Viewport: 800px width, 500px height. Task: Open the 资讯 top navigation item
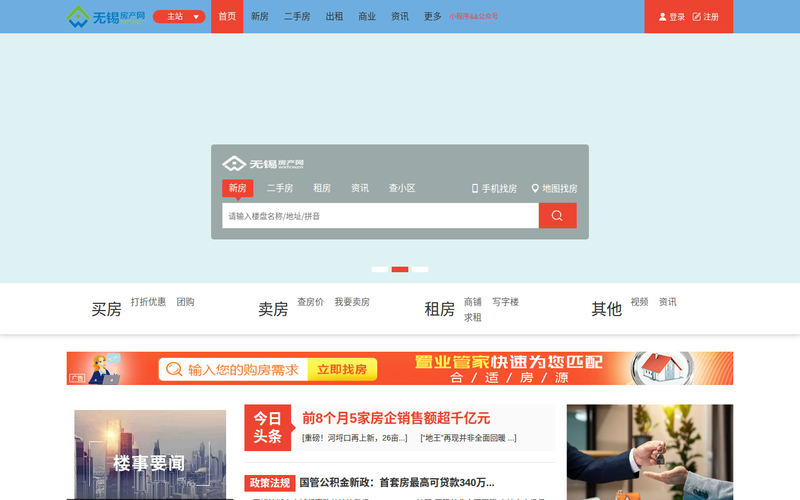tap(400, 17)
